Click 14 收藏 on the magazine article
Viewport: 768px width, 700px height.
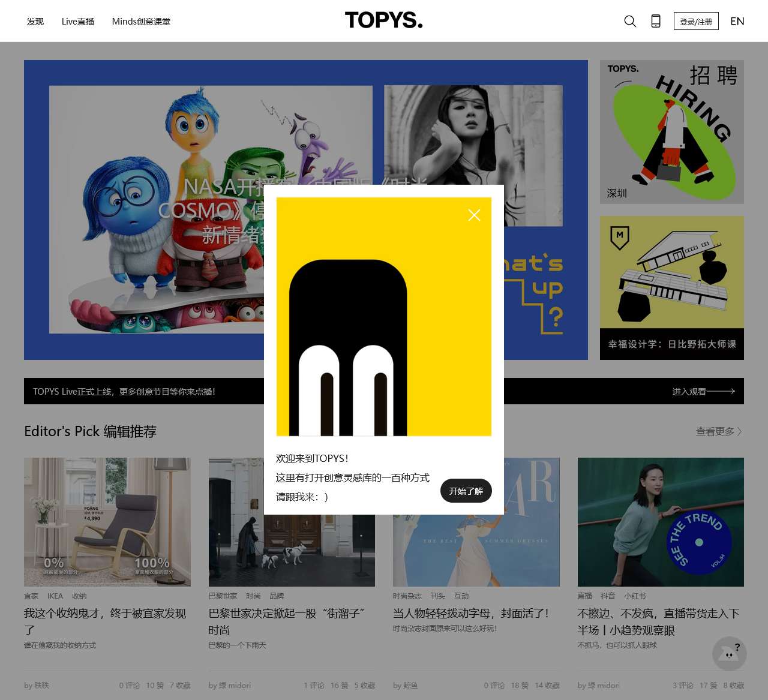(x=547, y=685)
